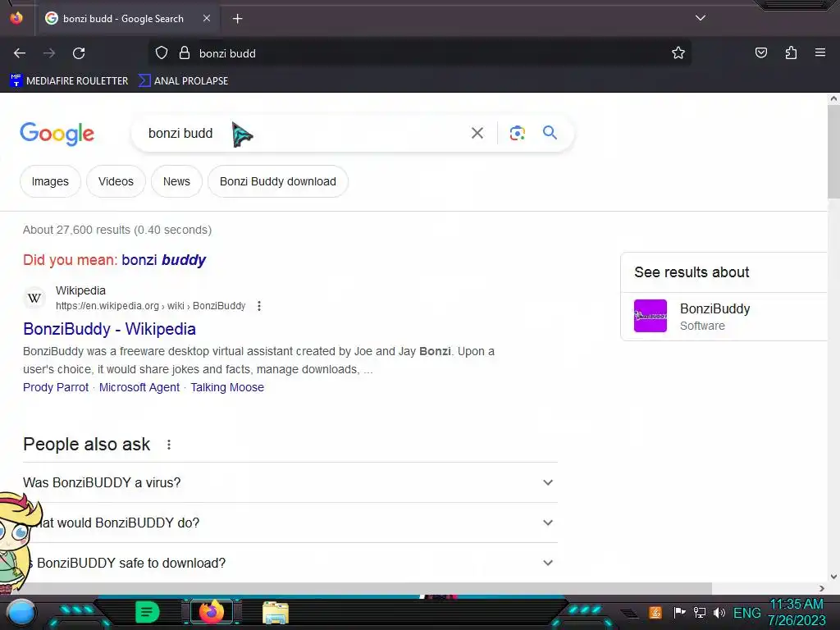Click the Wikipedia favicon on result
The image size is (840, 630).
click(x=34, y=298)
